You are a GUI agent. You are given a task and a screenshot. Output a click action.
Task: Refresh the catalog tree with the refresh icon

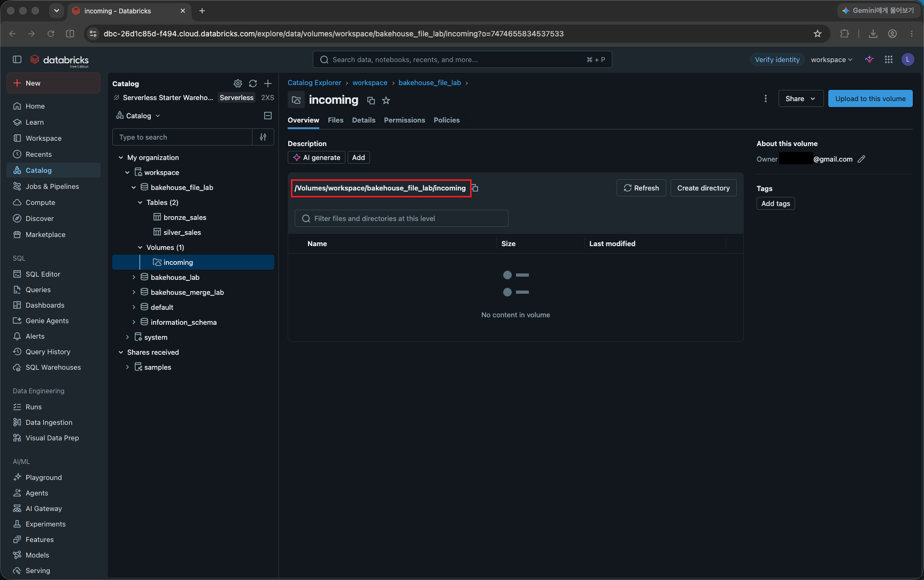[253, 83]
